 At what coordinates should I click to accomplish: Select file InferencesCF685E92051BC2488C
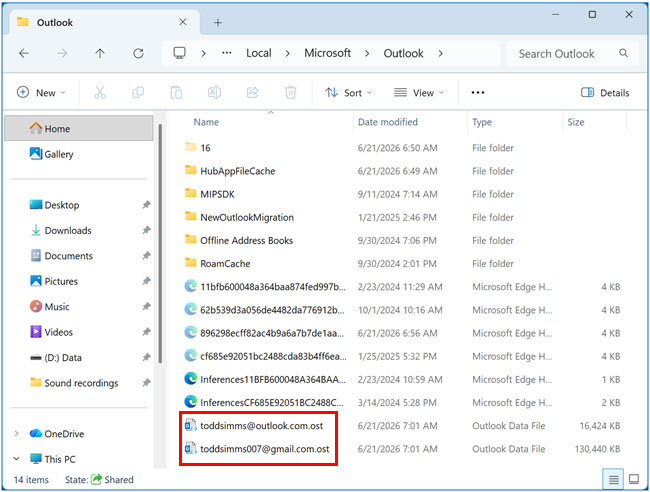[272, 402]
